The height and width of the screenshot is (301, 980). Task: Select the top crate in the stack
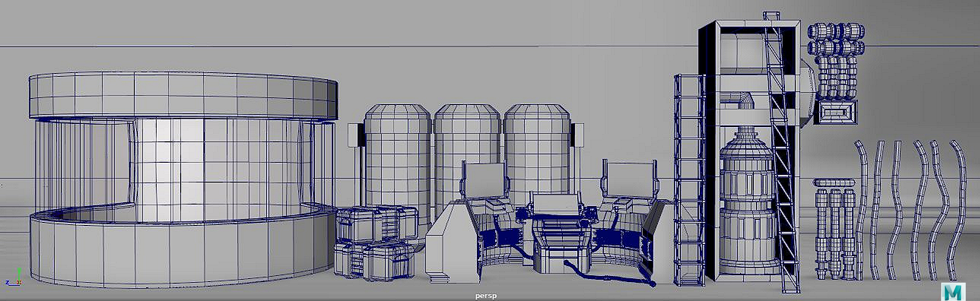377,223
